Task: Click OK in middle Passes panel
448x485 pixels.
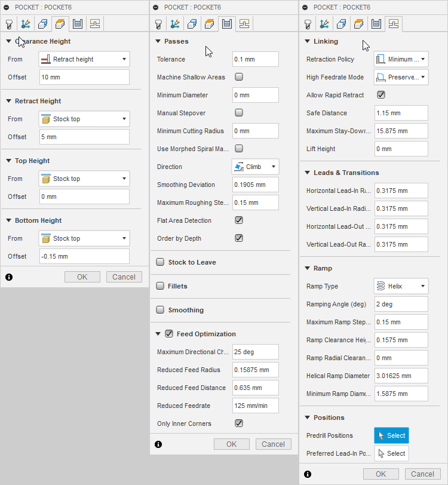Action: [x=231, y=444]
